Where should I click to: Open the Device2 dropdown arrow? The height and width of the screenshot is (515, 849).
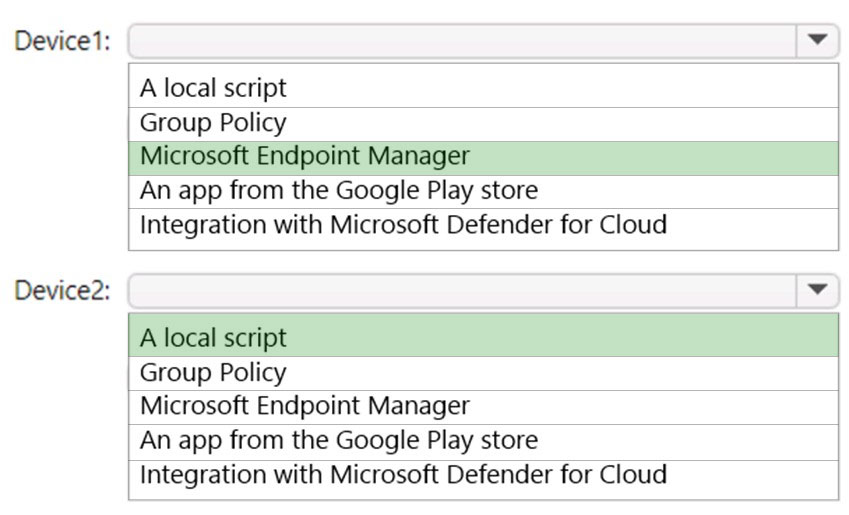817,290
